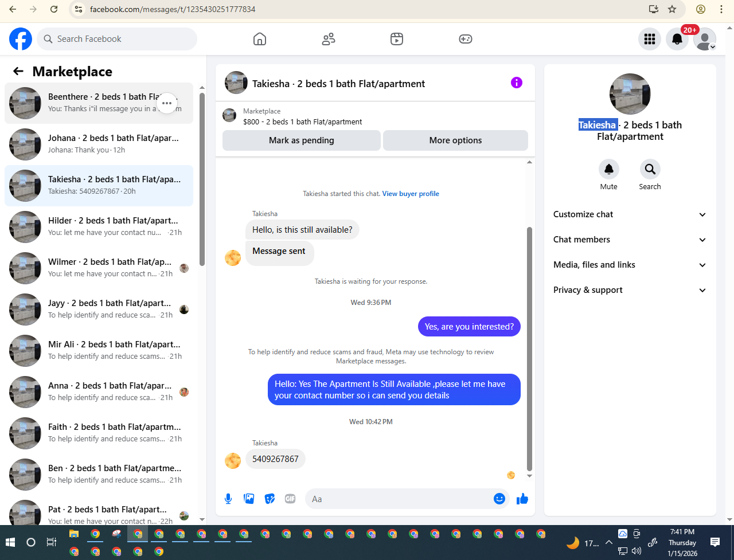Click the Hello, is this still available? message

[302, 230]
